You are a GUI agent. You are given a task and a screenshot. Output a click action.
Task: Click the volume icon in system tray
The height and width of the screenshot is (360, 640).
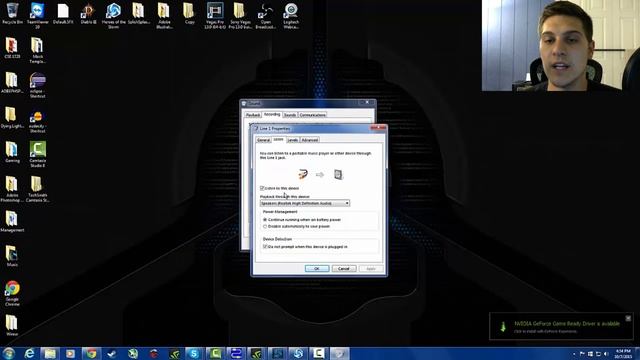606,354
